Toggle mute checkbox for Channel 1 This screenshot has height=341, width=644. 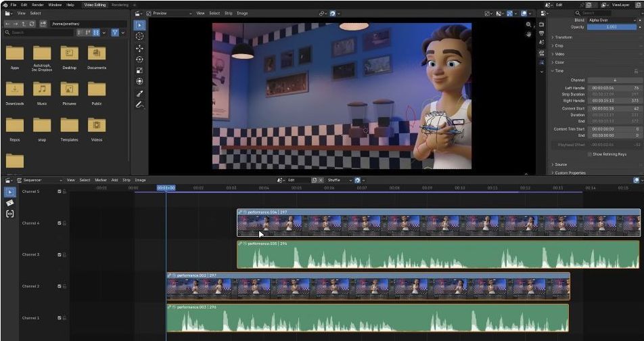(x=60, y=318)
